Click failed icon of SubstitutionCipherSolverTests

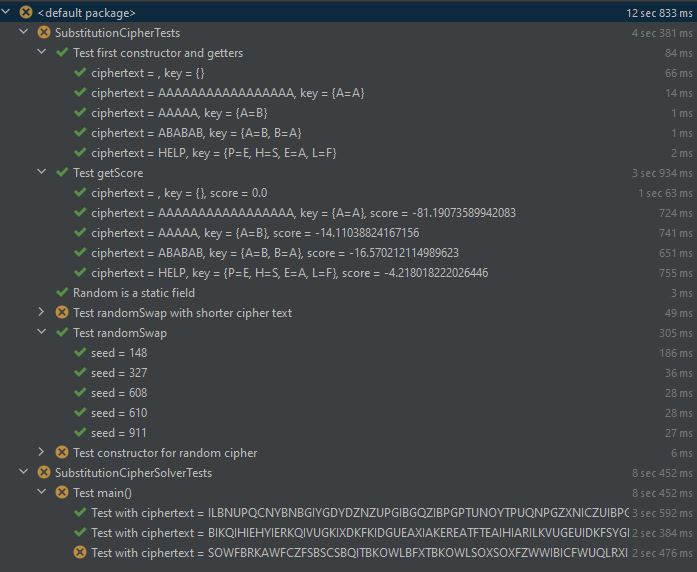tap(44, 472)
